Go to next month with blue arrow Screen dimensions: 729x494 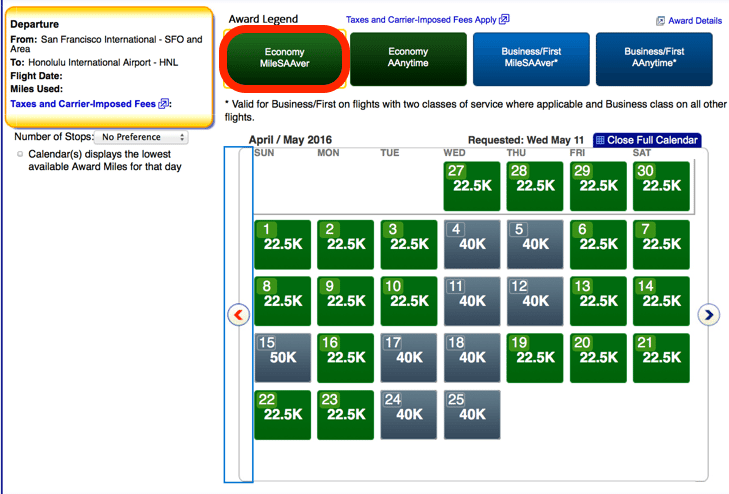click(x=709, y=315)
